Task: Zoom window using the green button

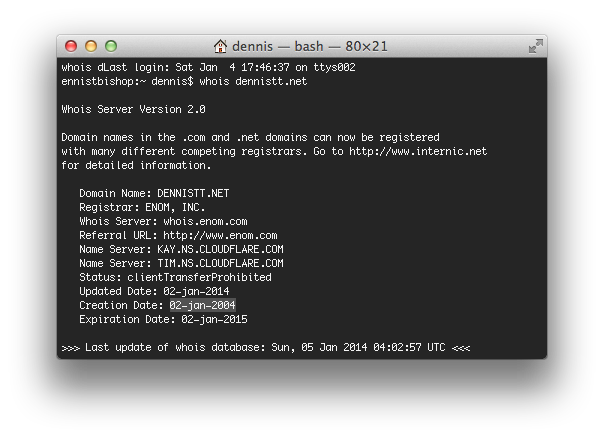Action: pos(111,46)
